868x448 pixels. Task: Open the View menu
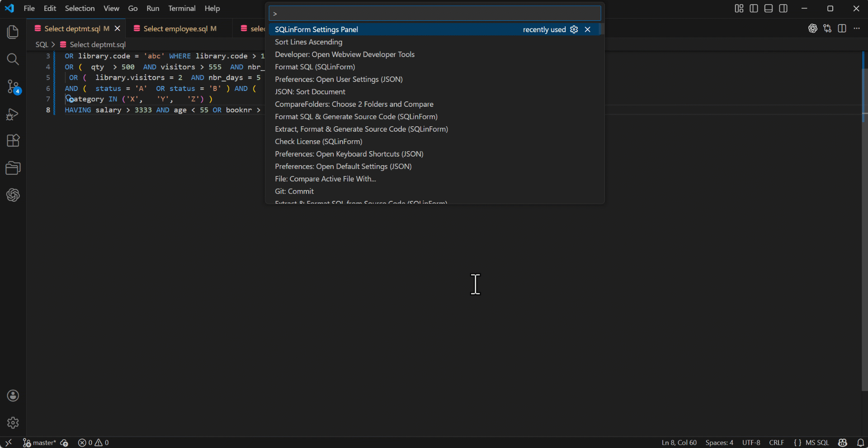pos(111,8)
